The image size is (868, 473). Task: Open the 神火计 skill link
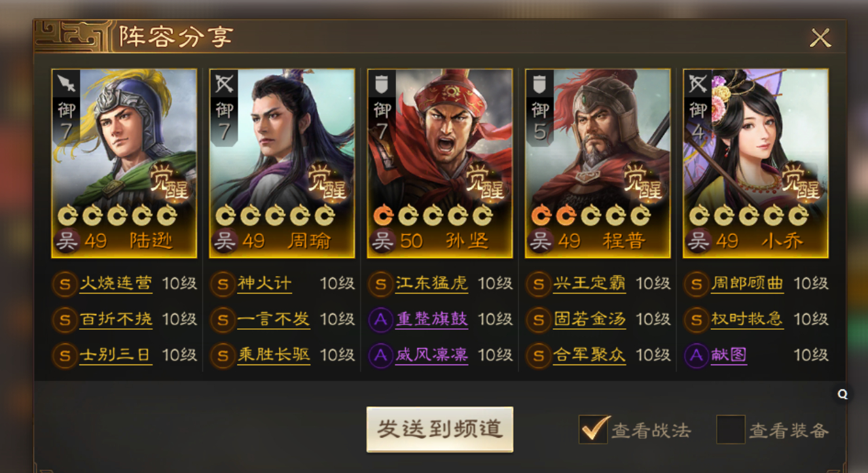point(264,284)
